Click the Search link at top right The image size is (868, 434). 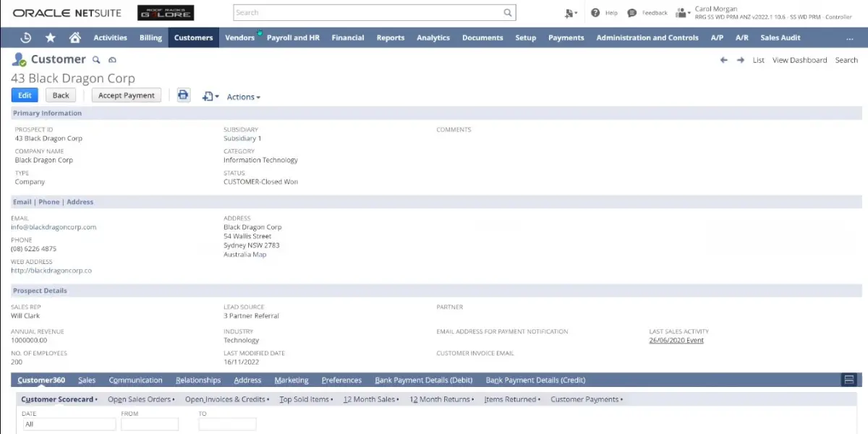846,60
